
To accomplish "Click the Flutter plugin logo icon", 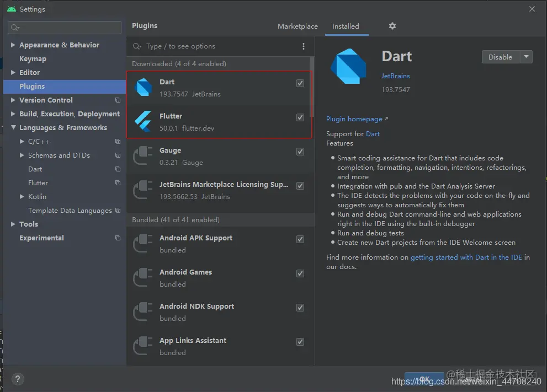I will [x=144, y=121].
